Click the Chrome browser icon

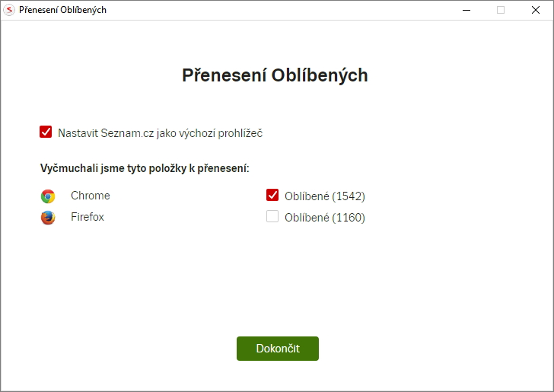click(48, 196)
